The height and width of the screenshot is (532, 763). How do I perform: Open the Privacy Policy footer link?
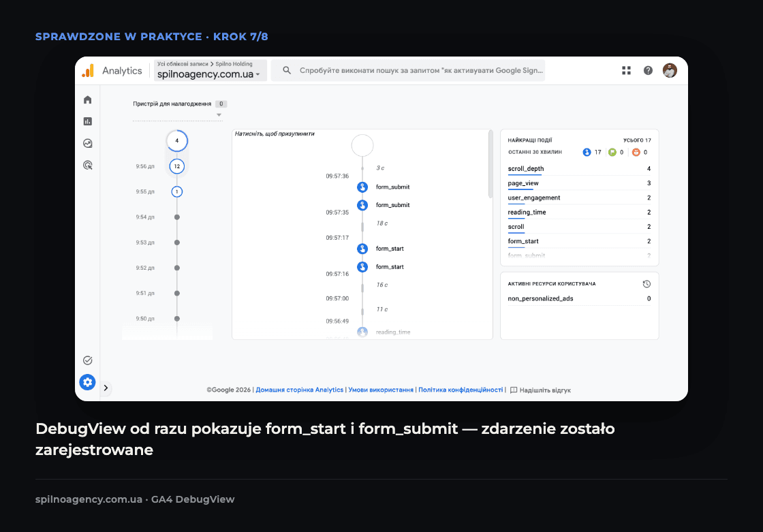click(x=461, y=390)
